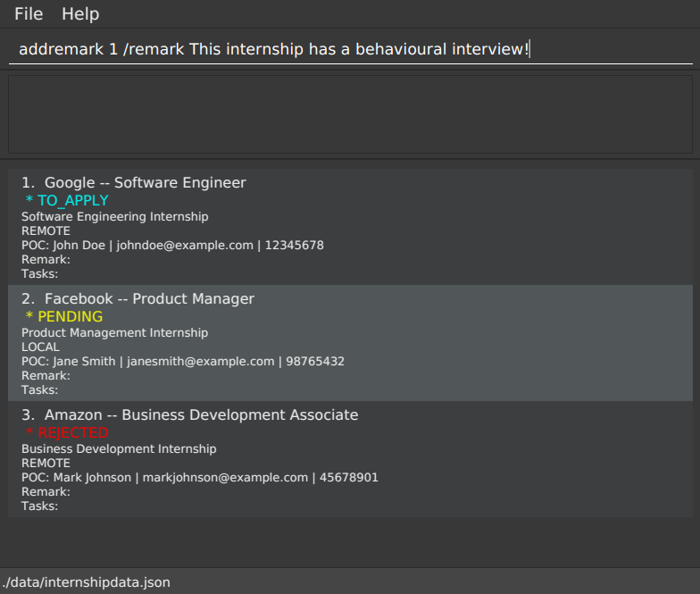Click the Remark field of Google entry

[46, 260]
